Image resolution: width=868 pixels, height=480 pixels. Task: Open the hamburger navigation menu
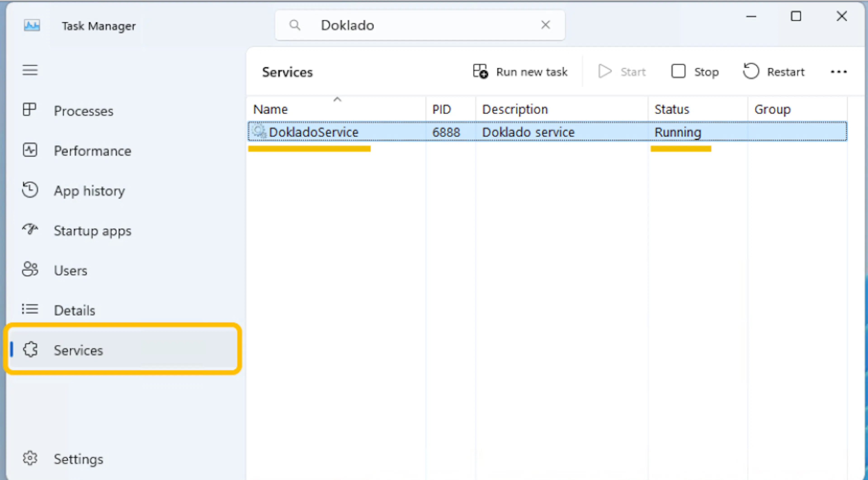(x=30, y=71)
